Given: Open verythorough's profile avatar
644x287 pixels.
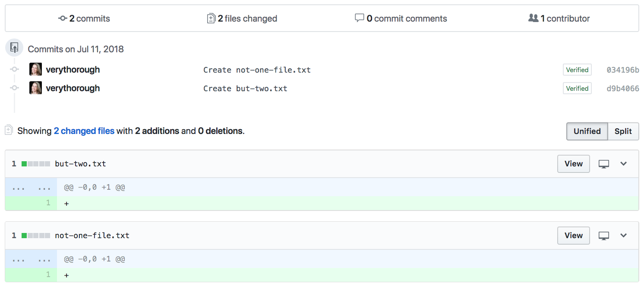Looking at the screenshot, I should [35, 69].
